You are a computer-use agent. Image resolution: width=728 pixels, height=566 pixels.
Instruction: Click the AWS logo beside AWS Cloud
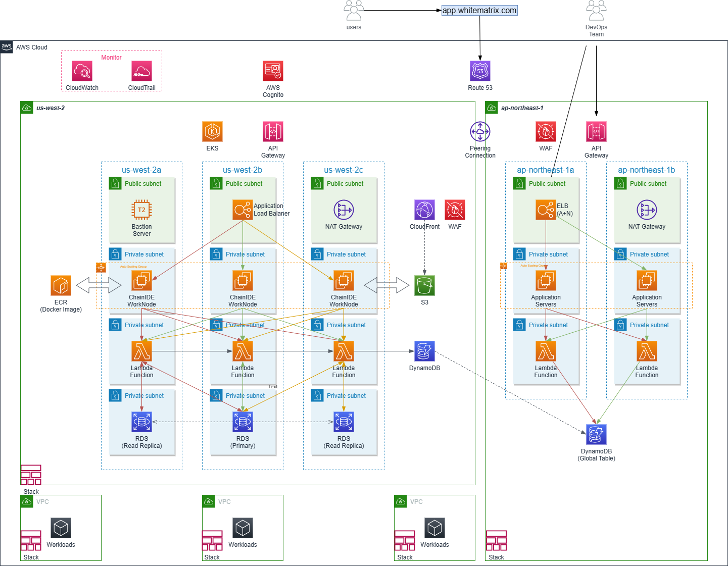pyautogui.click(x=7, y=47)
